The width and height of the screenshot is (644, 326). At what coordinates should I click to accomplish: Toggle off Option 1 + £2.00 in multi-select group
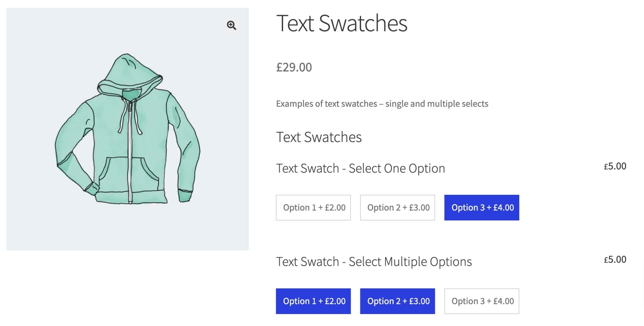pos(313,301)
